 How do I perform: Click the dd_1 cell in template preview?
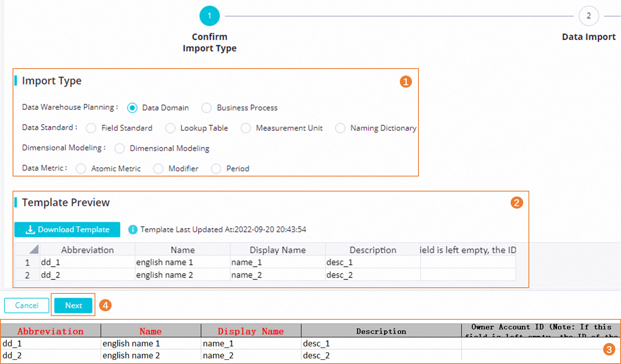click(x=87, y=262)
